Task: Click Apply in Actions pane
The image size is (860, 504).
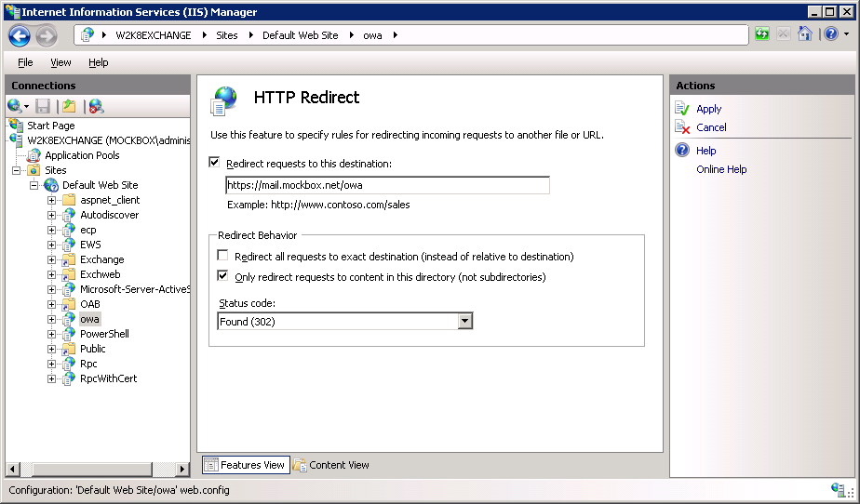Action: coord(708,109)
